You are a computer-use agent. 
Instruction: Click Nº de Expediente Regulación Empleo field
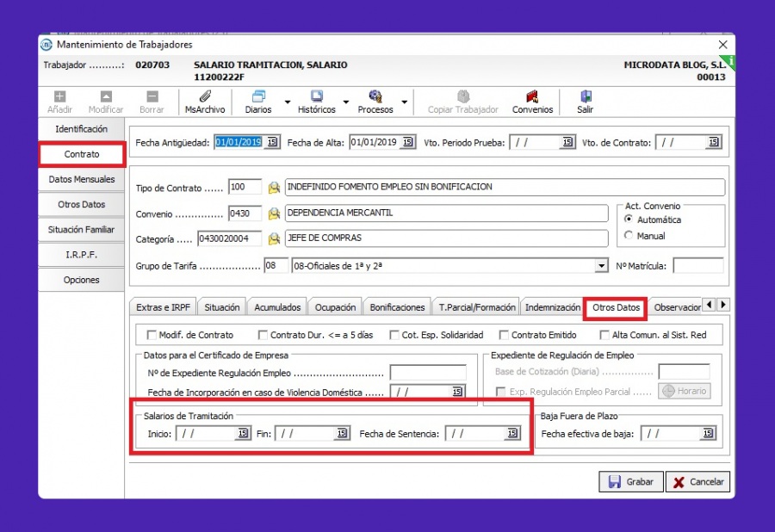428,372
